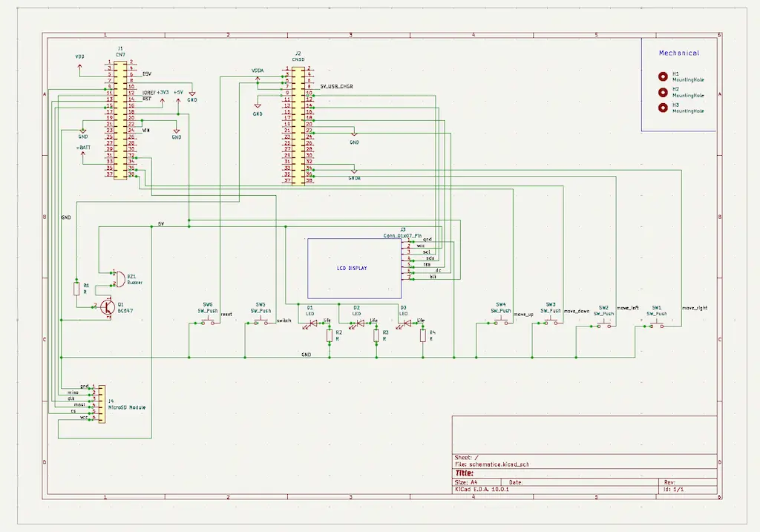Viewport: 760px width, 532px height.
Task: Select the J2 CN10 connector body
Action: (298, 125)
